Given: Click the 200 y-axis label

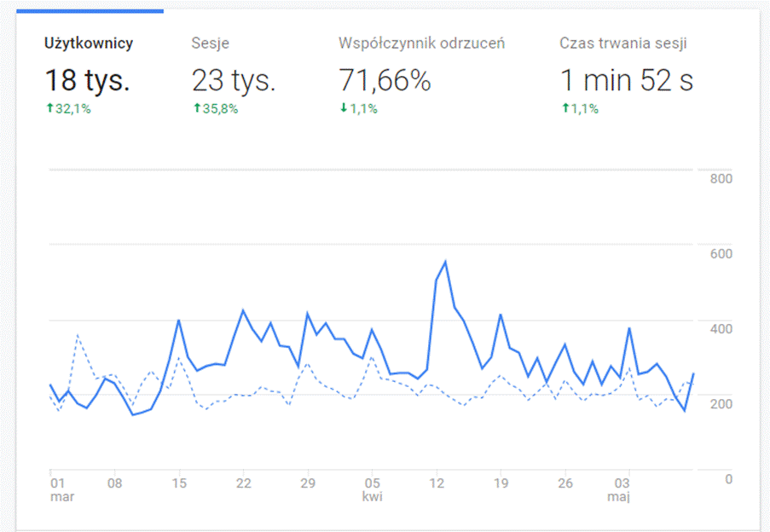Looking at the screenshot, I should pyautogui.click(x=721, y=404).
